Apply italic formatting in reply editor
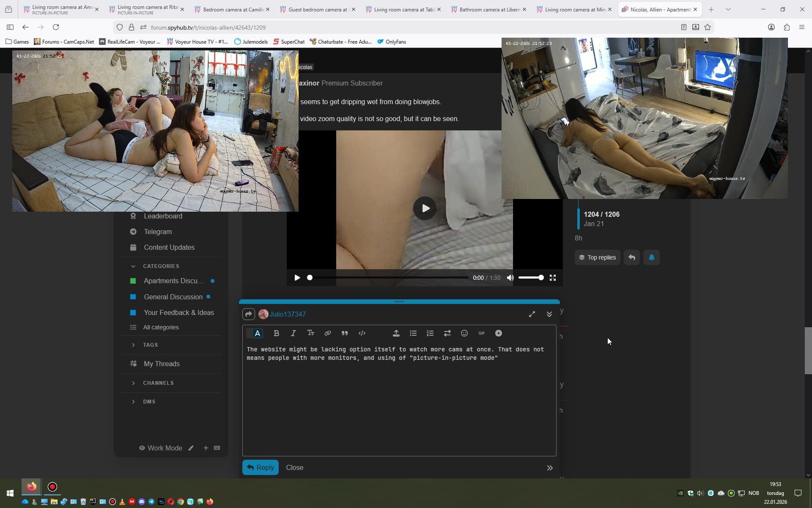 [293, 333]
